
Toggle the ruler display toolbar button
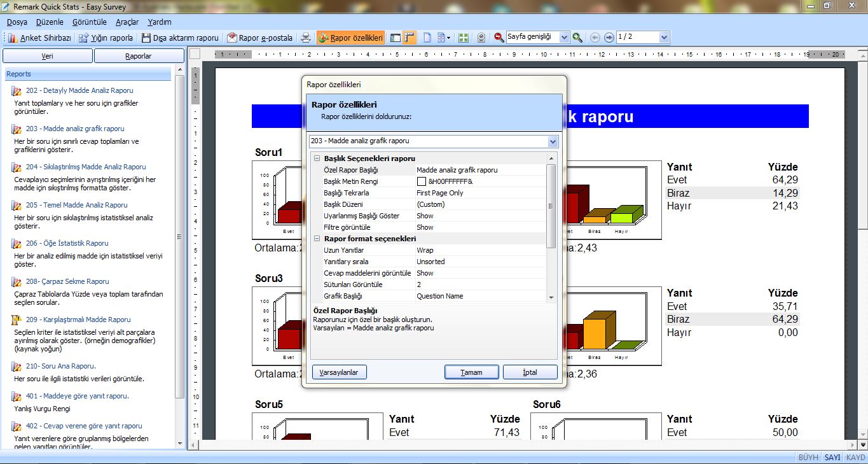(x=410, y=38)
